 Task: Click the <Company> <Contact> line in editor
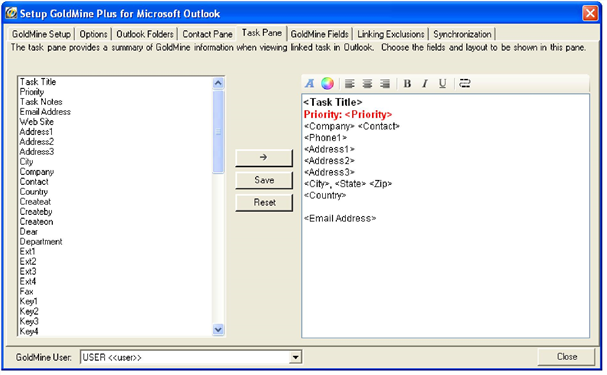coord(352,126)
